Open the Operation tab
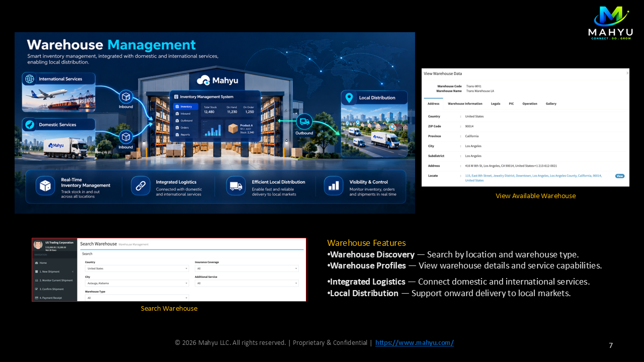The height and width of the screenshot is (362, 644). pyautogui.click(x=530, y=104)
